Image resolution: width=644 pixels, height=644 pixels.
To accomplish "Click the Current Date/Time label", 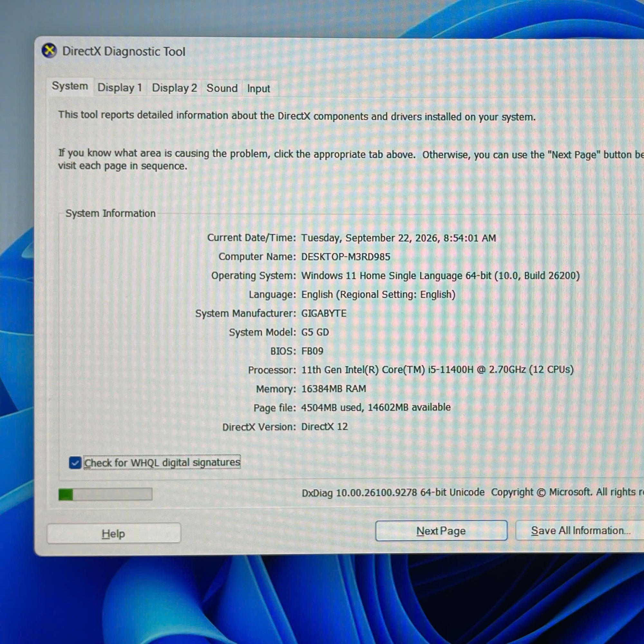I will tap(252, 238).
